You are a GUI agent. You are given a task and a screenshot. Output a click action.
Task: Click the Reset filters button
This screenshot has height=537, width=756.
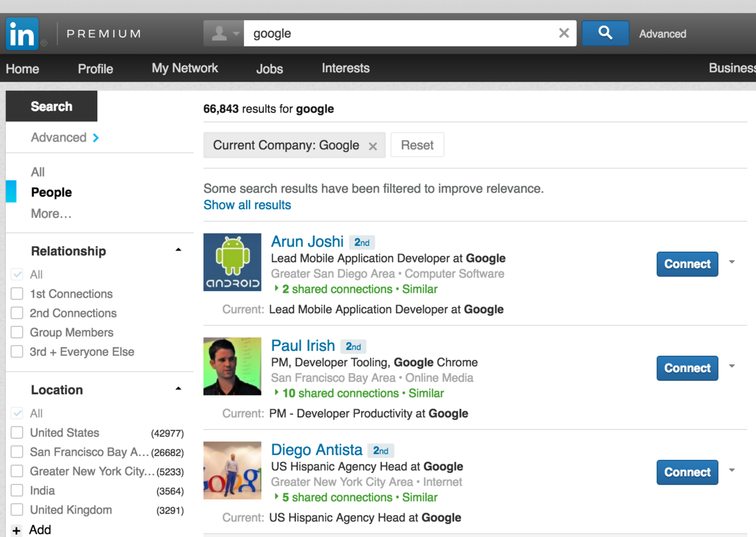pos(417,145)
